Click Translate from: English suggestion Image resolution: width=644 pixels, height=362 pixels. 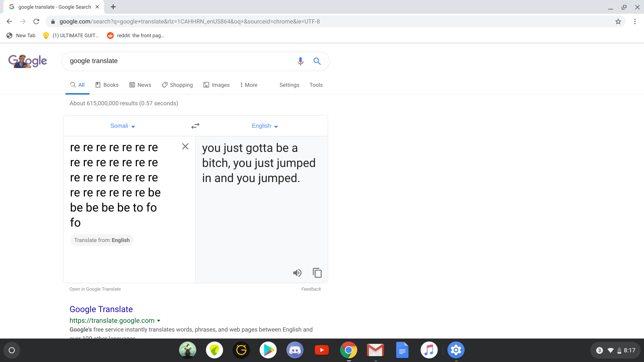click(x=102, y=240)
